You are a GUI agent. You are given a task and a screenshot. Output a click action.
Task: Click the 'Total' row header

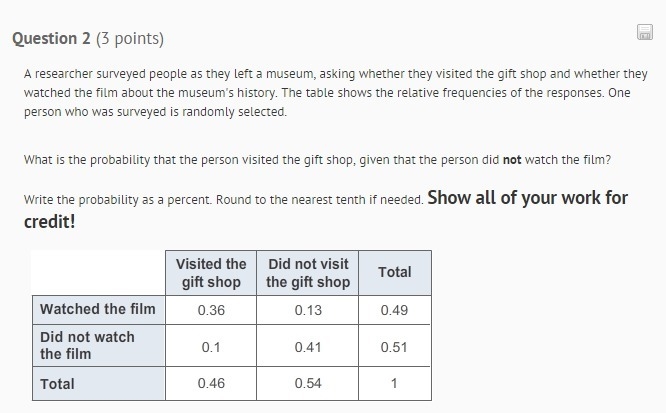pos(99,384)
